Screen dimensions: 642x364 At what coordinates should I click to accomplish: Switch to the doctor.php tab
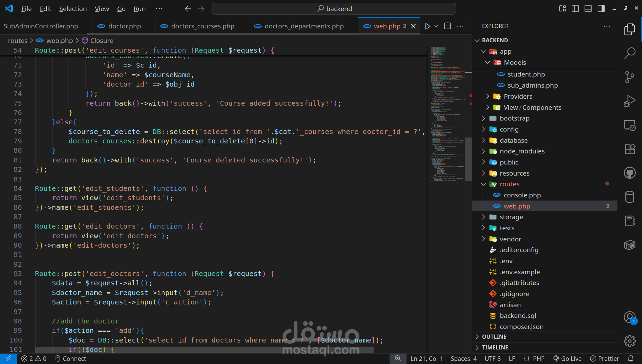(x=124, y=26)
